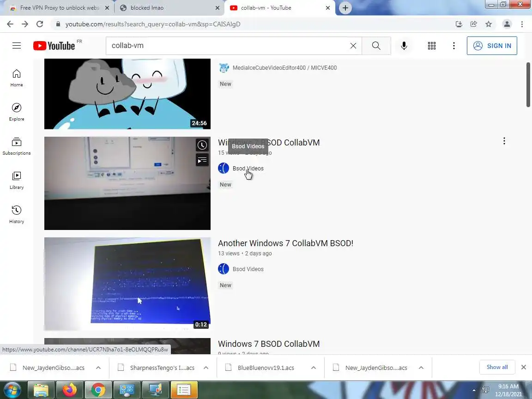Close the downloads bar
Image resolution: width=532 pixels, height=399 pixels.
pos(524,367)
